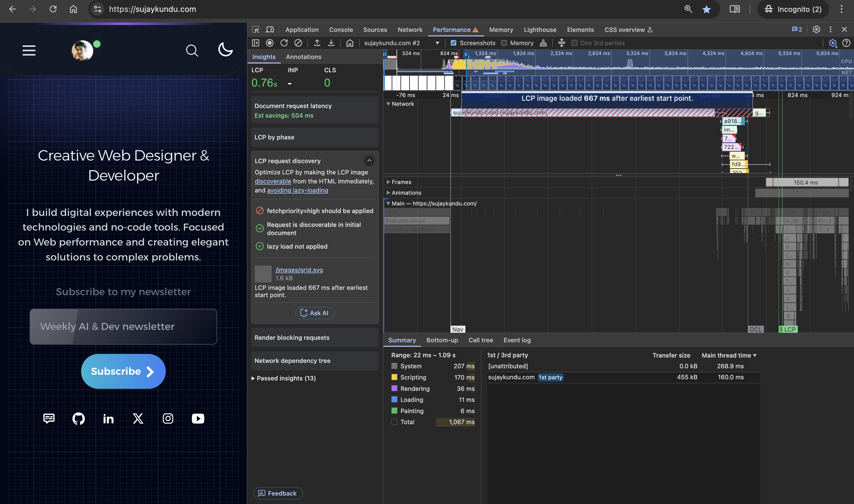Toggle the System category checkbox
This screenshot has height=504, width=854.
394,366
